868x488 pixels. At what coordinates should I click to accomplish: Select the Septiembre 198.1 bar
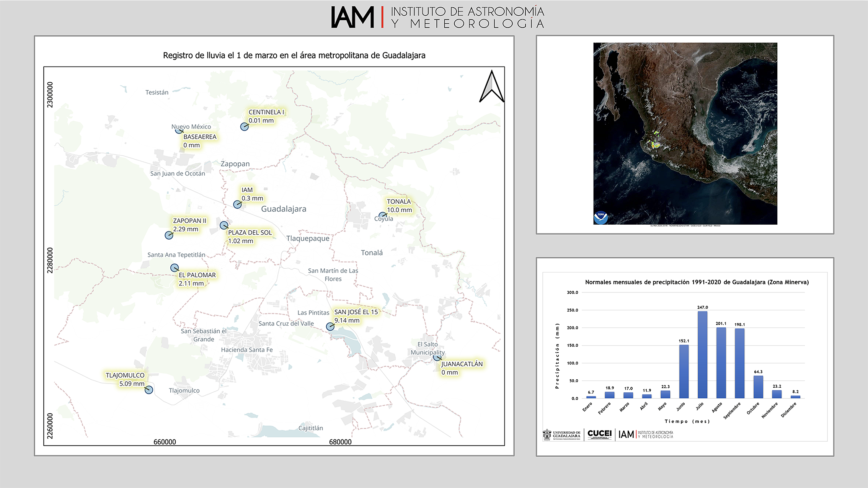(739, 363)
